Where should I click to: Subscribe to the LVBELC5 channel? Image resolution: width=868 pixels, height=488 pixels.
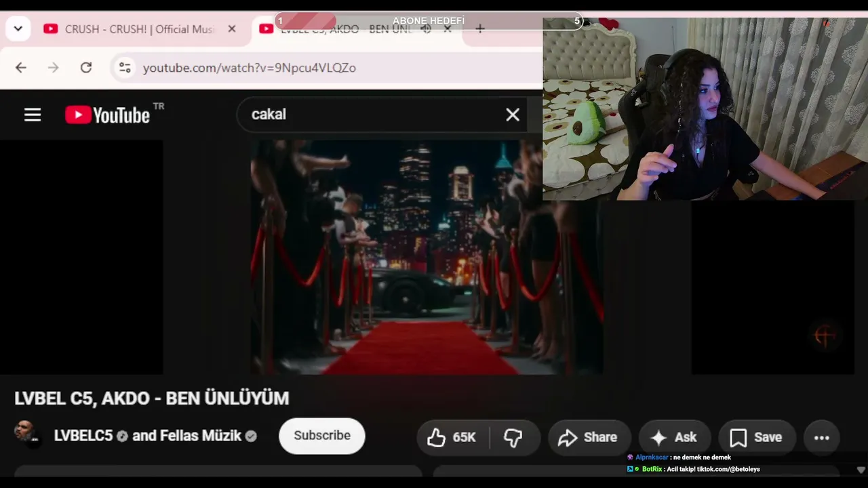[322, 436]
